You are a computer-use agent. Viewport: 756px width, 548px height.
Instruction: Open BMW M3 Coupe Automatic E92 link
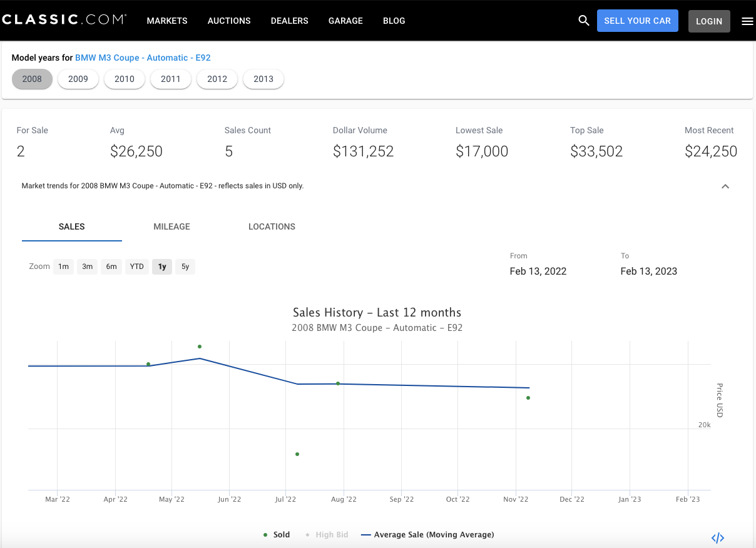point(143,58)
